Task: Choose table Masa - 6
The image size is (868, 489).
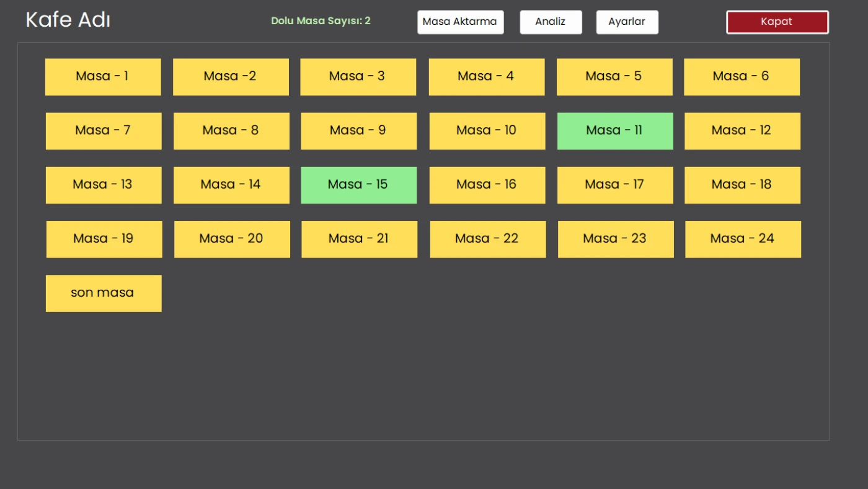Action: tap(742, 77)
